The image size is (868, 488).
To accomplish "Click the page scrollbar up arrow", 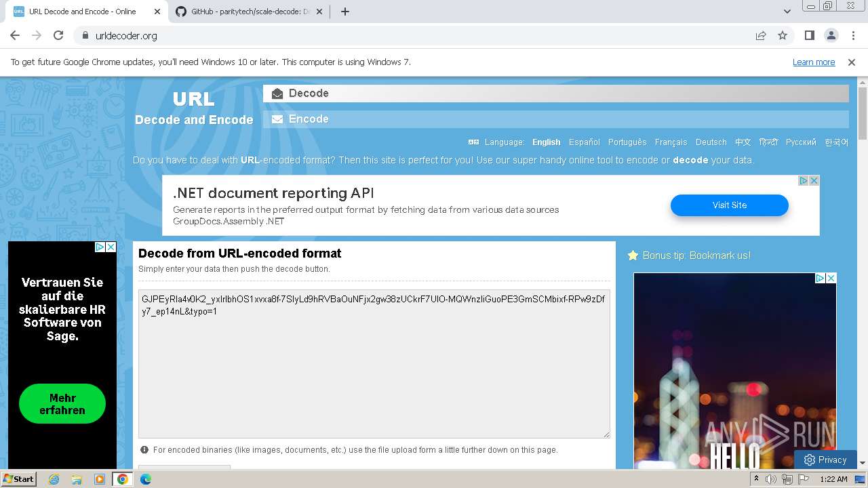I will (x=863, y=83).
